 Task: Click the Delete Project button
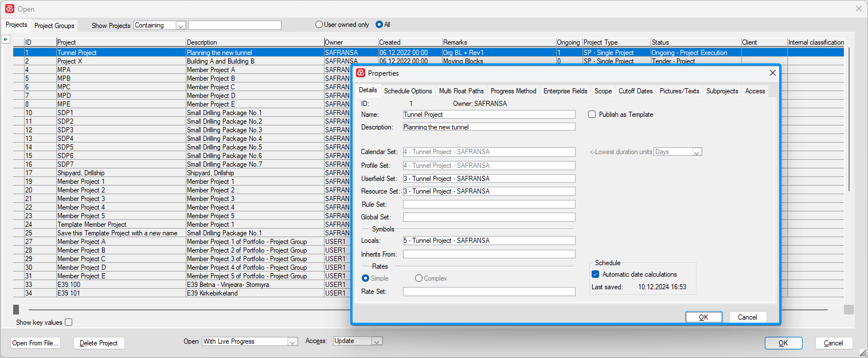pyautogui.click(x=99, y=343)
